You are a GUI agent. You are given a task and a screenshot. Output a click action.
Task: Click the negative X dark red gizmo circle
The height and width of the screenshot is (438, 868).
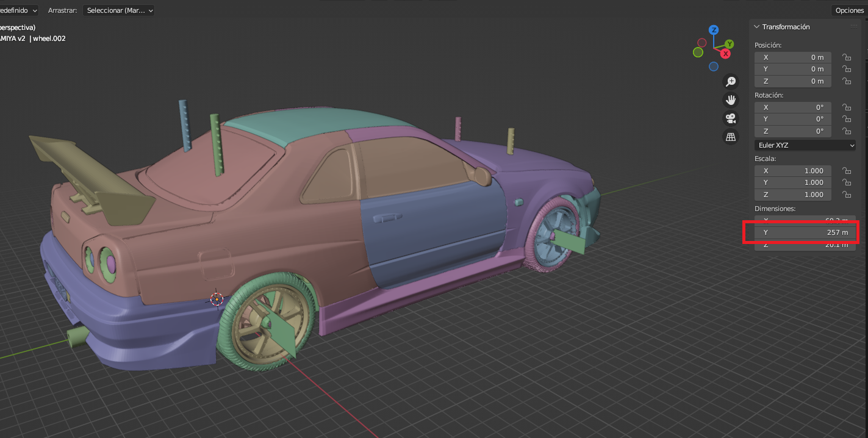point(702,43)
